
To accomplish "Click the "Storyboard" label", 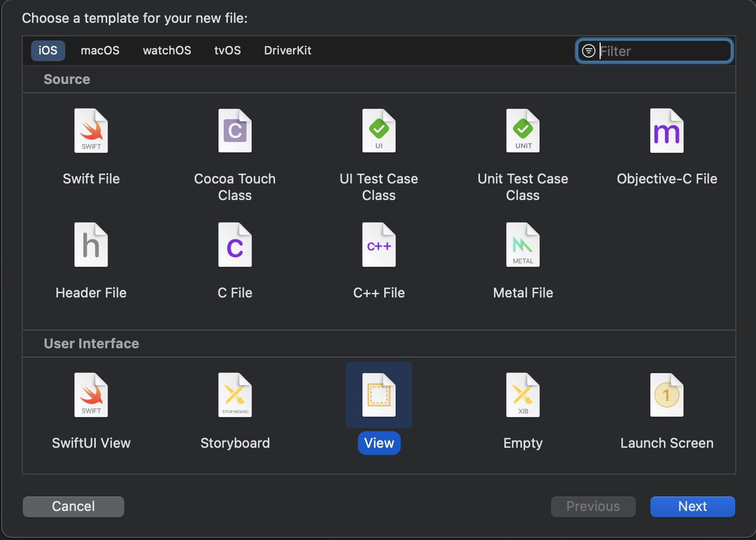I will click(x=235, y=443).
